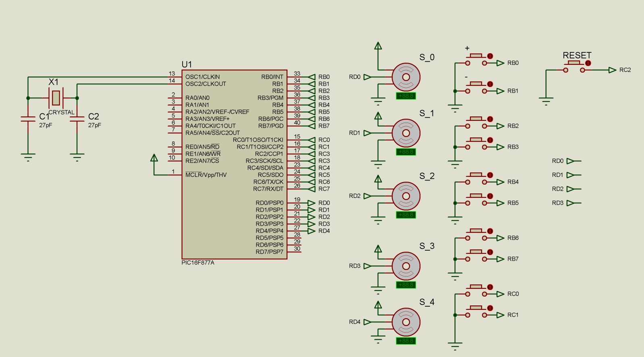Click the OSC2/CLKOUT pin label
The image size is (644, 357).
(206, 84)
